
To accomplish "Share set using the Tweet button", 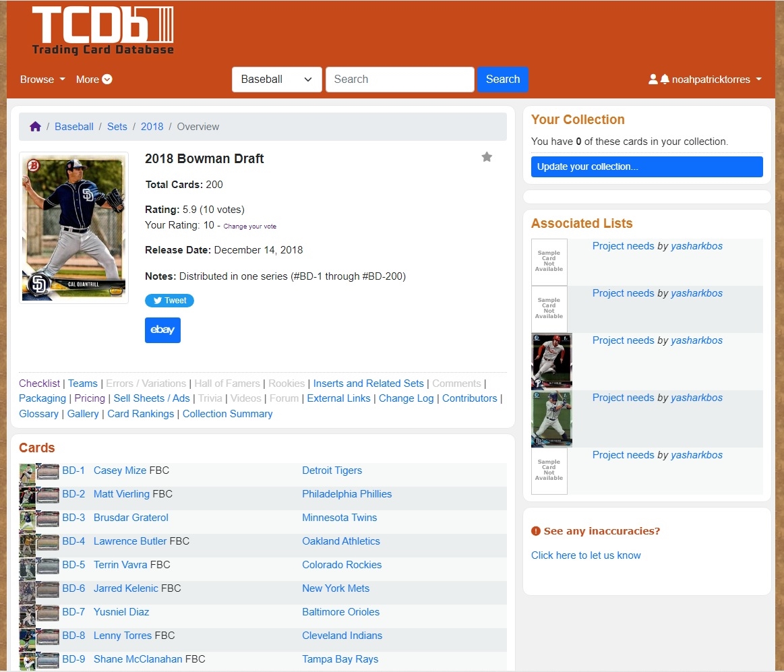I will click(169, 301).
